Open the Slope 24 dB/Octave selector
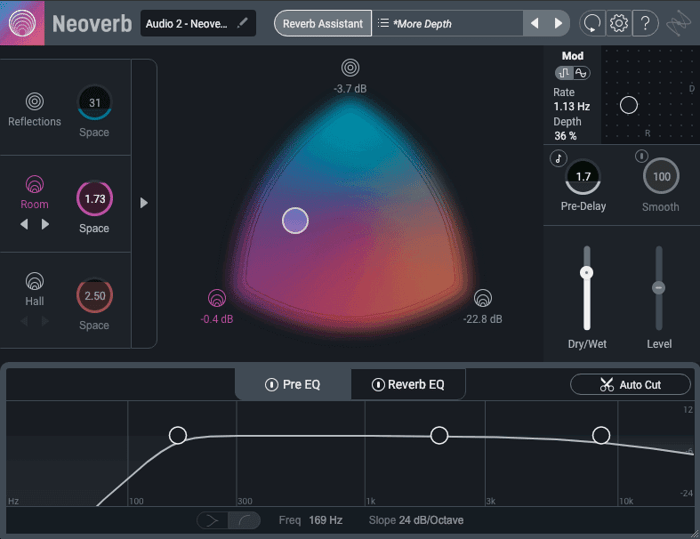 click(x=416, y=520)
